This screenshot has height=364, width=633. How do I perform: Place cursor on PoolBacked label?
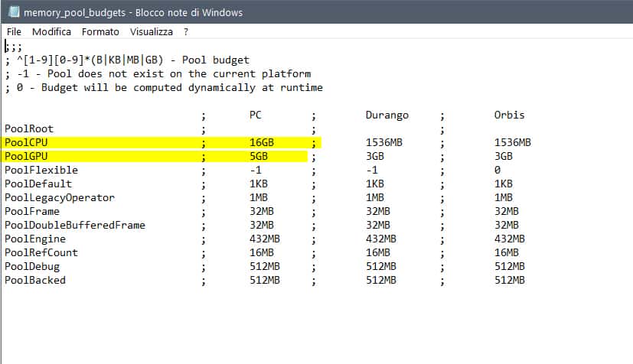[x=34, y=281]
